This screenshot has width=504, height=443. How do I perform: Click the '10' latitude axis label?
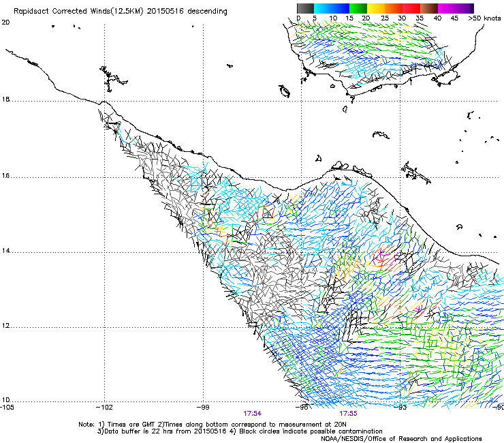coord(5,399)
